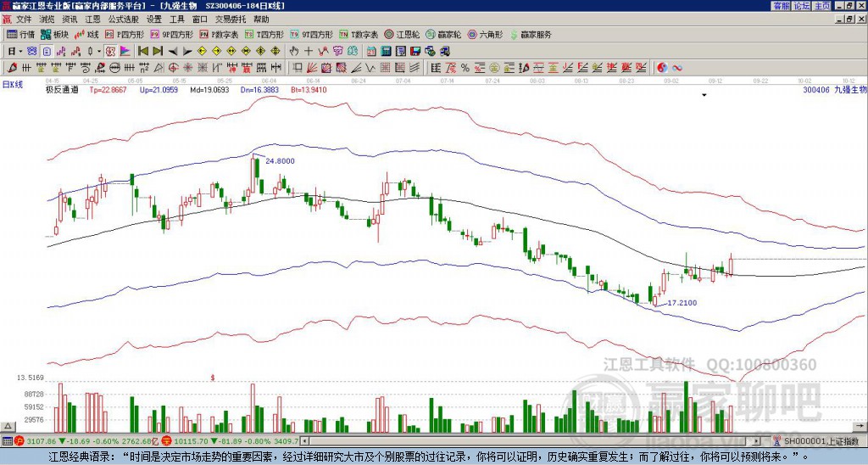Viewport: 868px width, 465px height.
Task: Jump to last bar with green arrow
Action: [158, 52]
